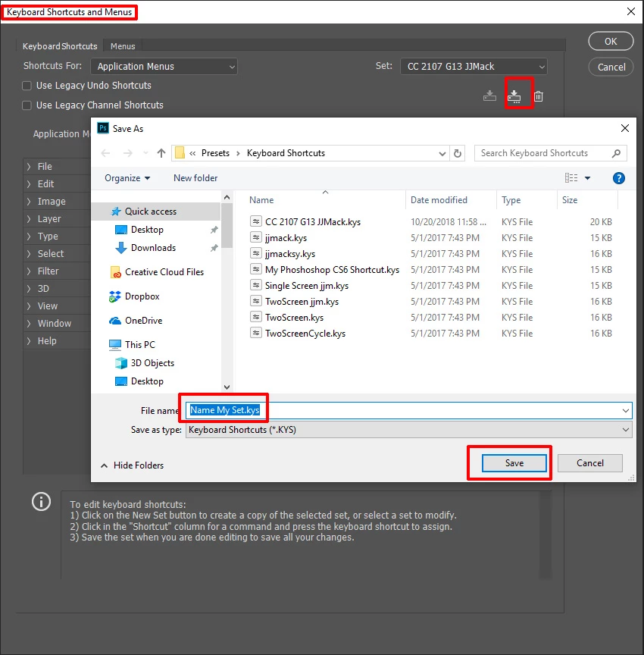Click the File name input field

[408, 410]
